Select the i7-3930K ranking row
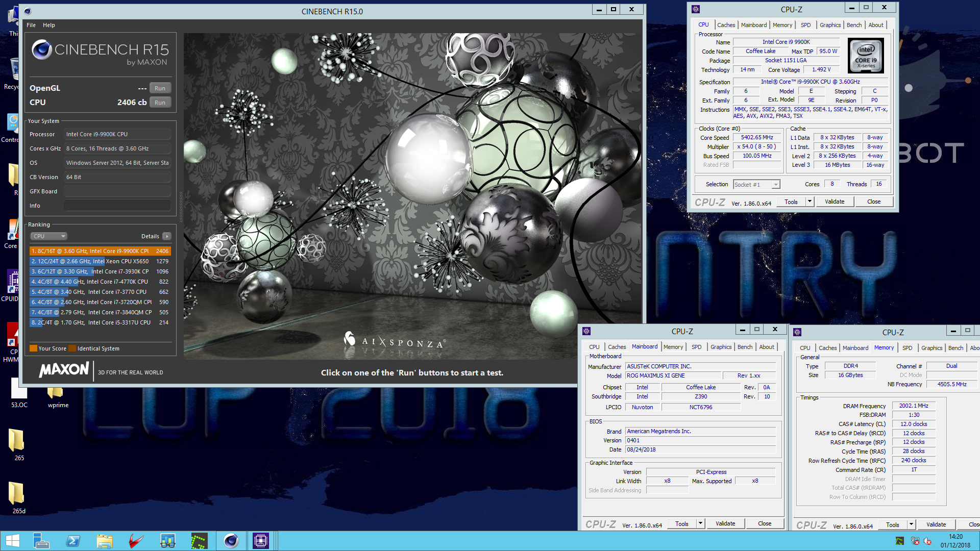 coord(100,271)
